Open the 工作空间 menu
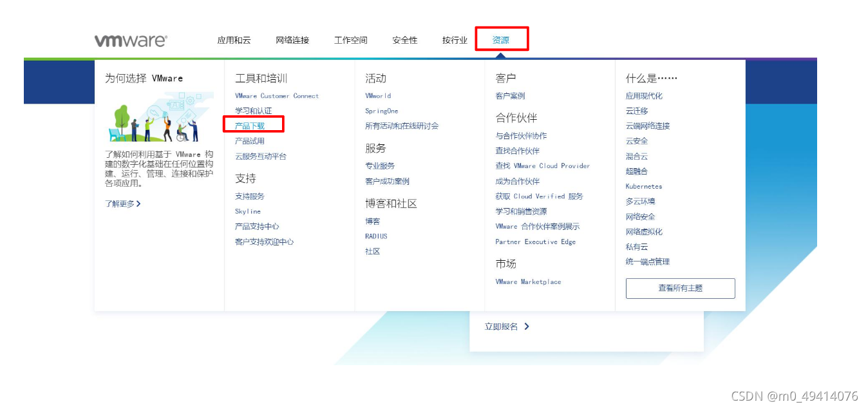The height and width of the screenshot is (409, 868). pos(351,40)
